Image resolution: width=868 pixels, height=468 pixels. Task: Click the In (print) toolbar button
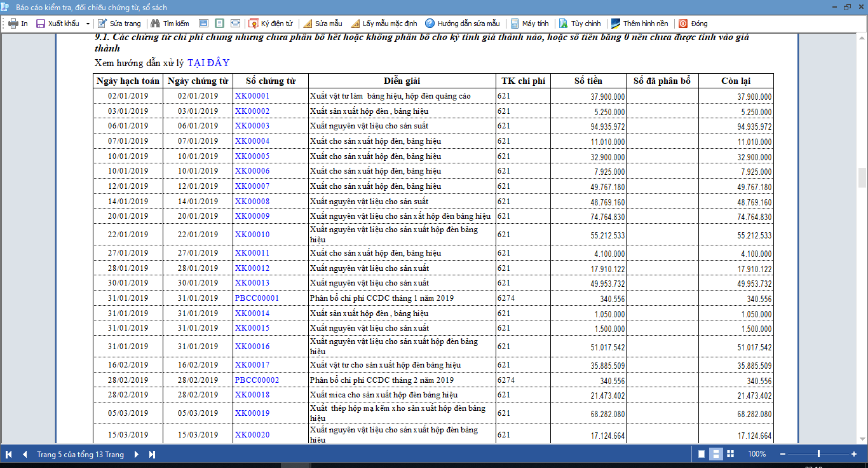pos(18,24)
